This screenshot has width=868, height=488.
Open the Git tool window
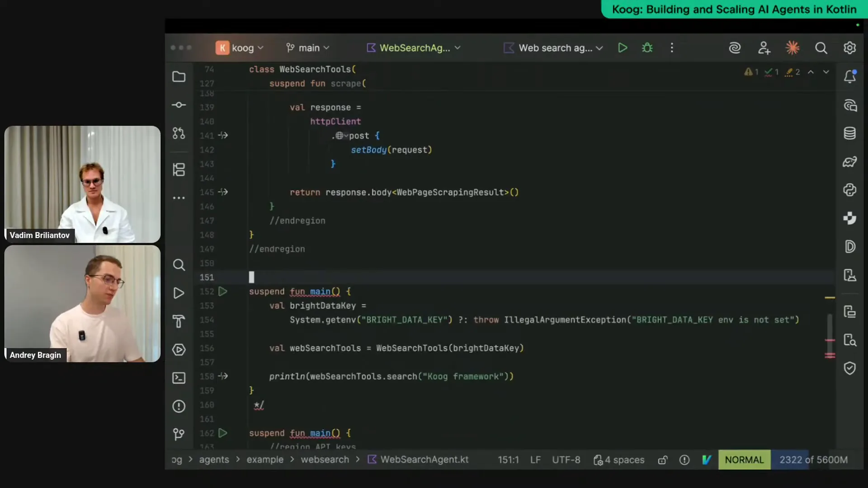pyautogui.click(x=179, y=434)
